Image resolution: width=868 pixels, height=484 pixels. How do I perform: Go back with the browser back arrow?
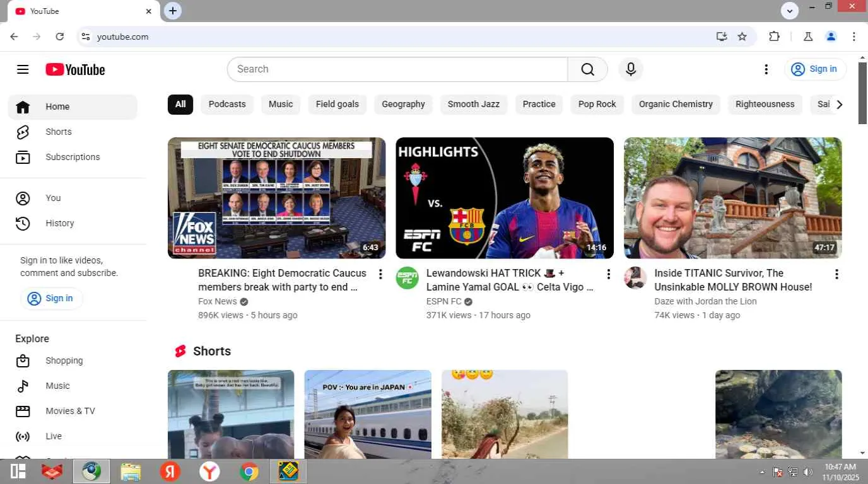[15, 37]
